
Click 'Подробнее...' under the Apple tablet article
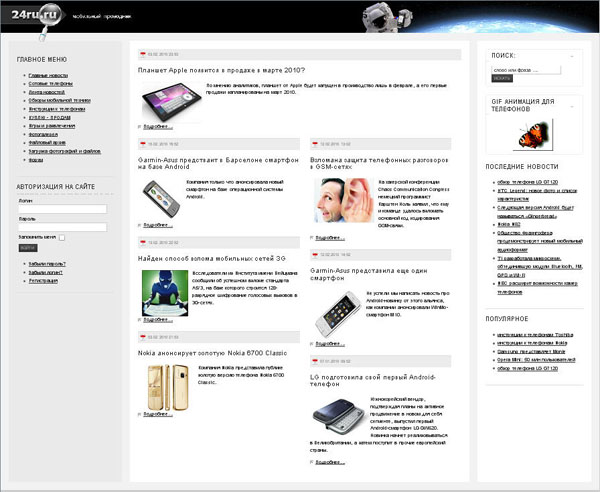pos(158,127)
